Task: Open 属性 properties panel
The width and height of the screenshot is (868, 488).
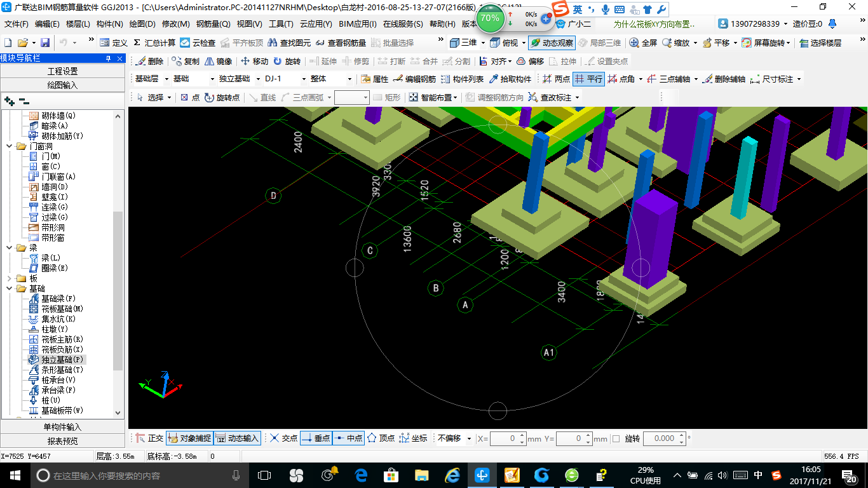Action: [374, 79]
